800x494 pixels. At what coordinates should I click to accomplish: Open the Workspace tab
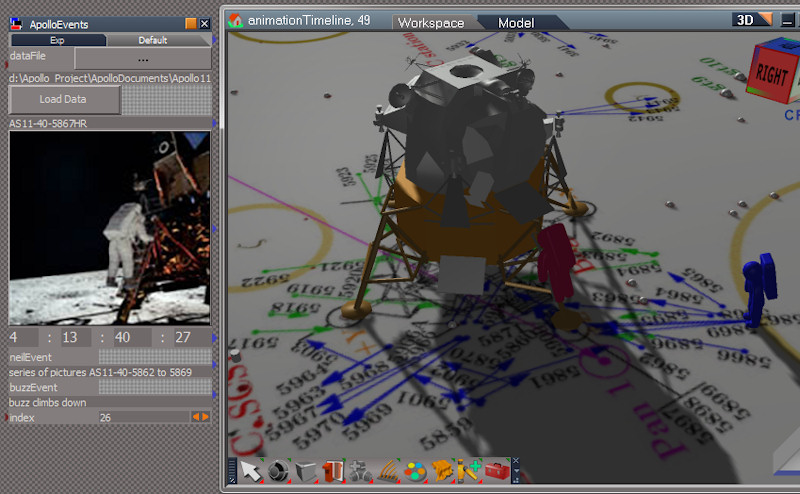pos(431,23)
